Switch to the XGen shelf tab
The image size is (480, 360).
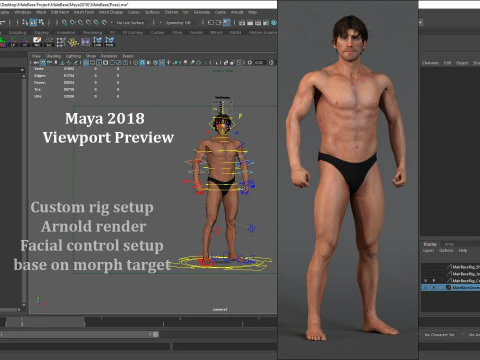[x=177, y=32]
